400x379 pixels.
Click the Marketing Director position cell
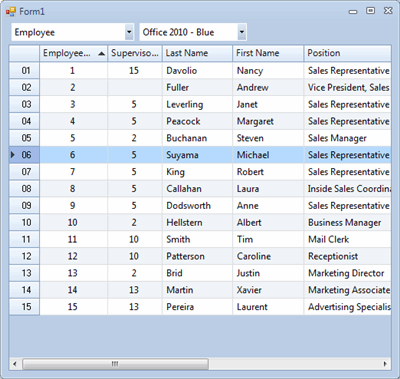[347, 273]
